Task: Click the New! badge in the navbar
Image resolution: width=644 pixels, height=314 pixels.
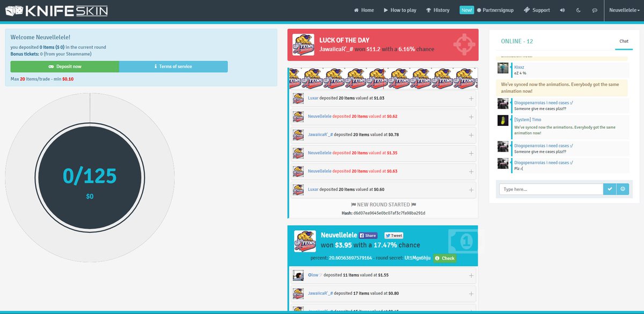Action: tap(466, 10)
